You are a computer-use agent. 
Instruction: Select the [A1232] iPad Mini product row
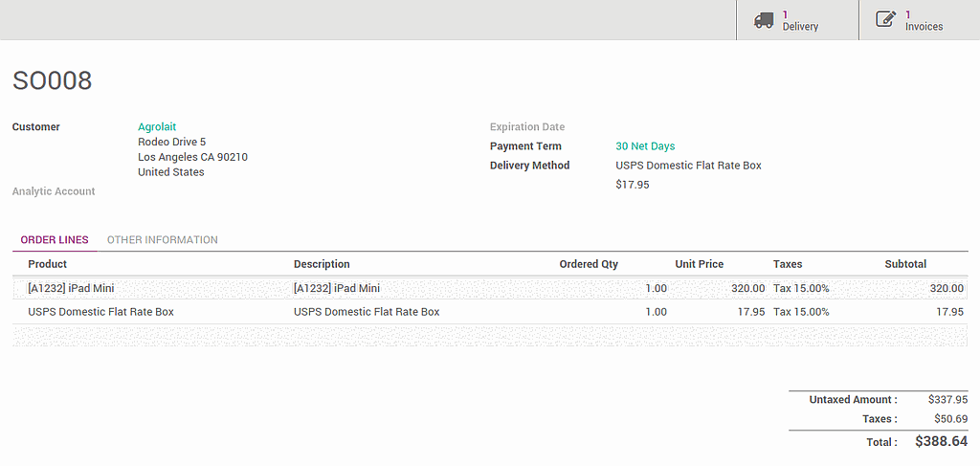[x=72, y=288]
